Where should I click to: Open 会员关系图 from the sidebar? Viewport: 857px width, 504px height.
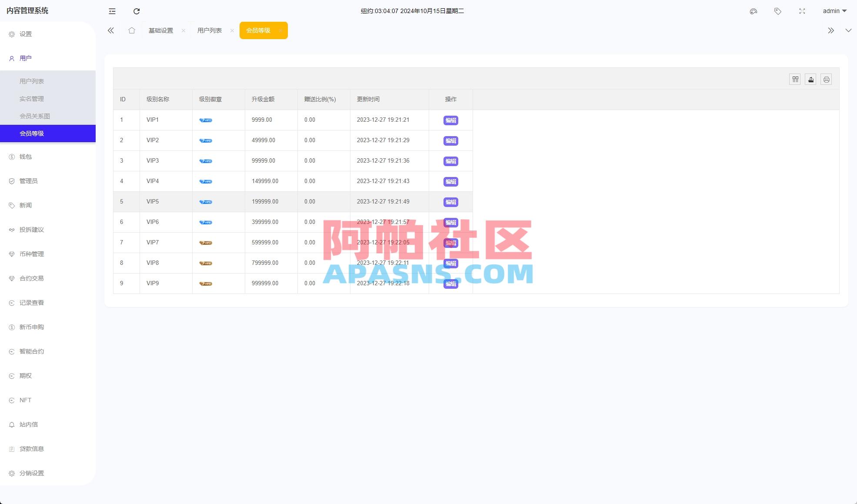pos(34,116)
